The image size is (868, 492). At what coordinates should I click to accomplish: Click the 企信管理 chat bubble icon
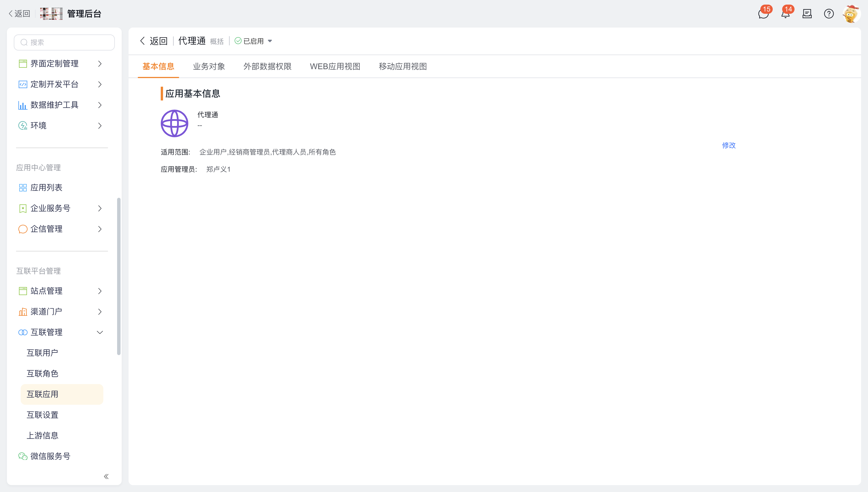coord(23,229)
